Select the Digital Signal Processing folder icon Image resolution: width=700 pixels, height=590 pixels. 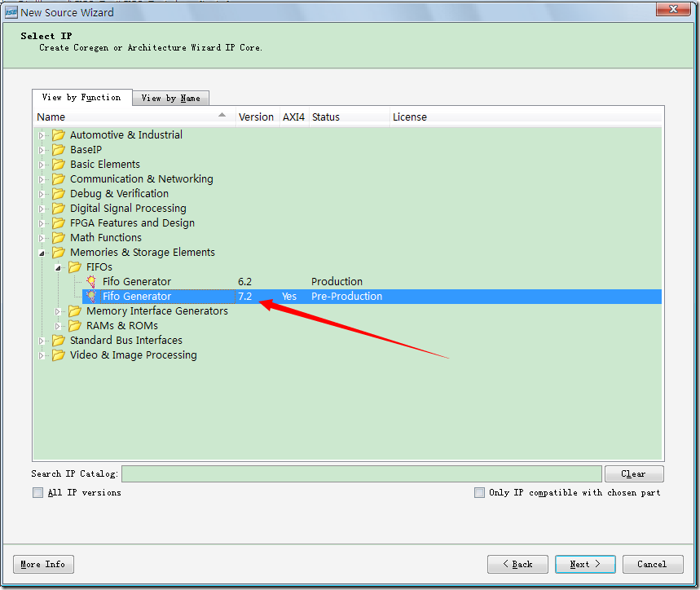coord(59,209)
